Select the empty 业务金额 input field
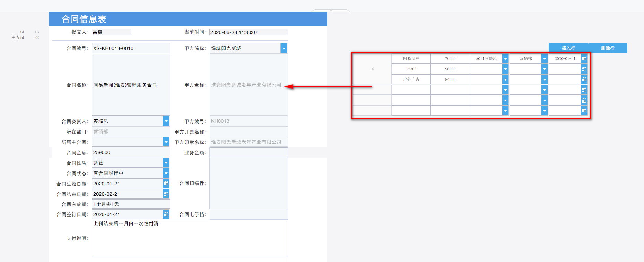The image size is (644, 262). pos(249,152)
